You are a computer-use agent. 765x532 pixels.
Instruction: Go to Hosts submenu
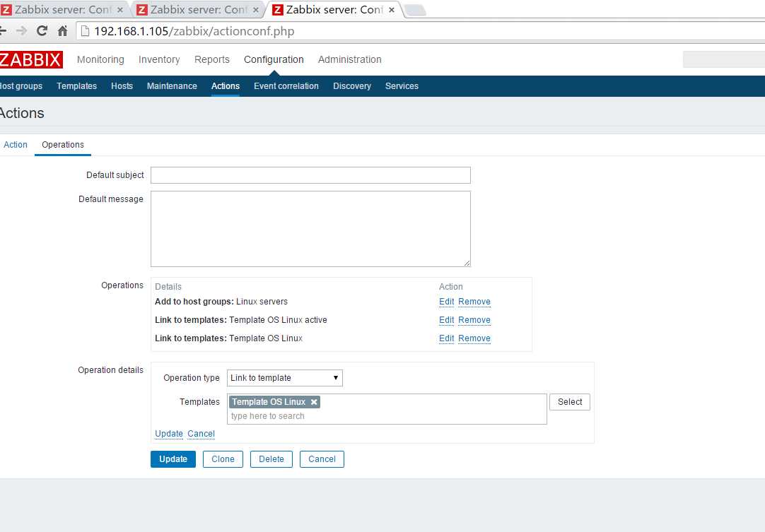(122, 85)
